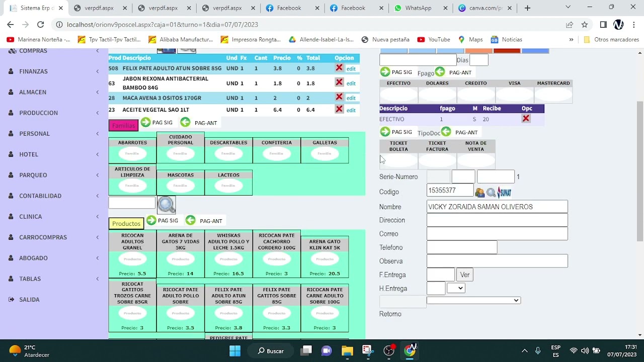644x362 pixels.
Task: Add WHISKAS ADULTO POLLO Y LECHE product
Action: 228,254
